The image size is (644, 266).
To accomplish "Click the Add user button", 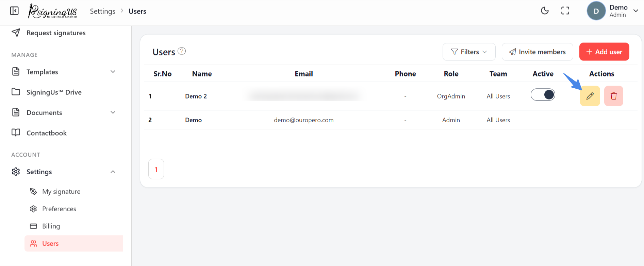I will click(x=604, y=52).
